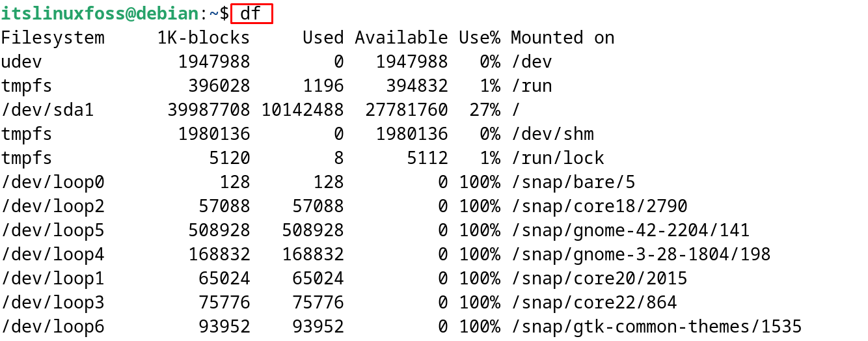Screen dimensions: 868x341
Task: Select the udev filesystem entry
Action: [21, 62]
